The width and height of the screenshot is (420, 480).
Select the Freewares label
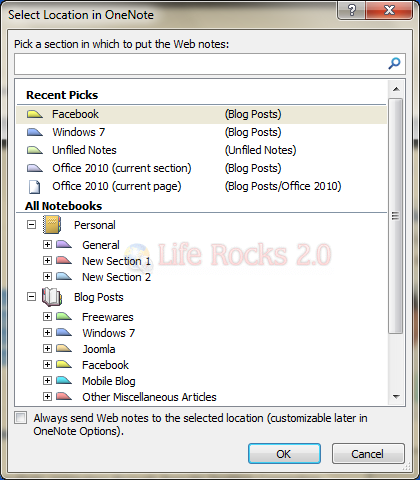[x=108, y=317]
